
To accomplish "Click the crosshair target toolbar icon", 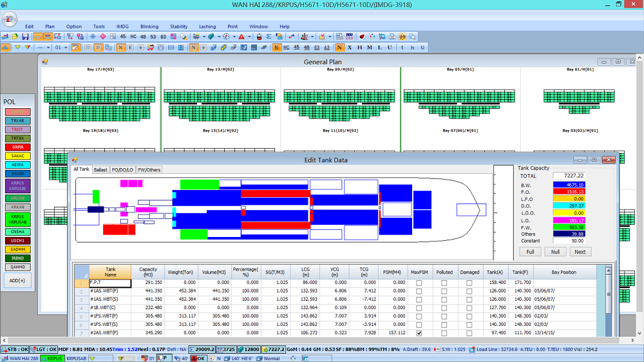I will [x=93, y=37].
